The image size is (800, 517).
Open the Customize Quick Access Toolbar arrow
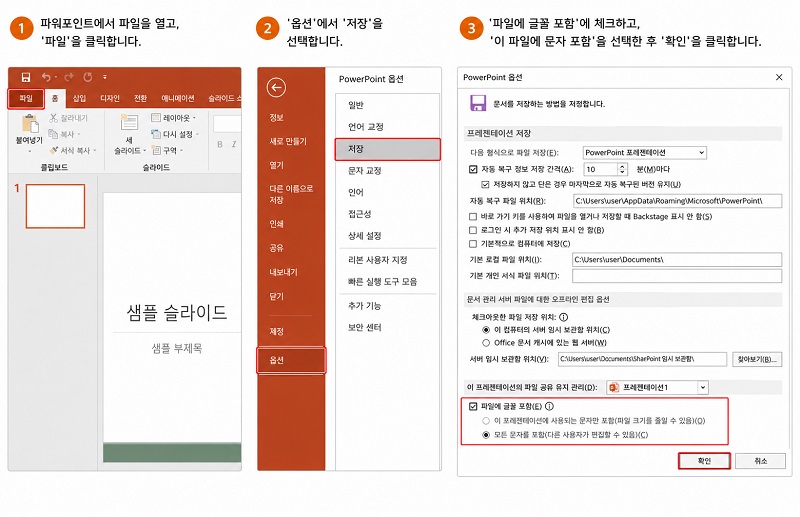[x=105, y=77]
